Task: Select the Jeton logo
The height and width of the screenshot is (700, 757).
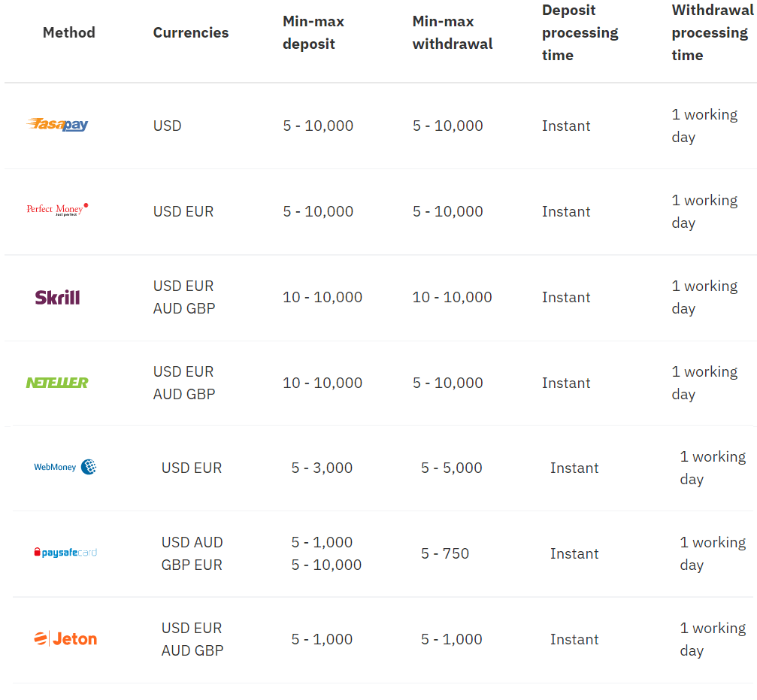Action: [x=65, y=639]
